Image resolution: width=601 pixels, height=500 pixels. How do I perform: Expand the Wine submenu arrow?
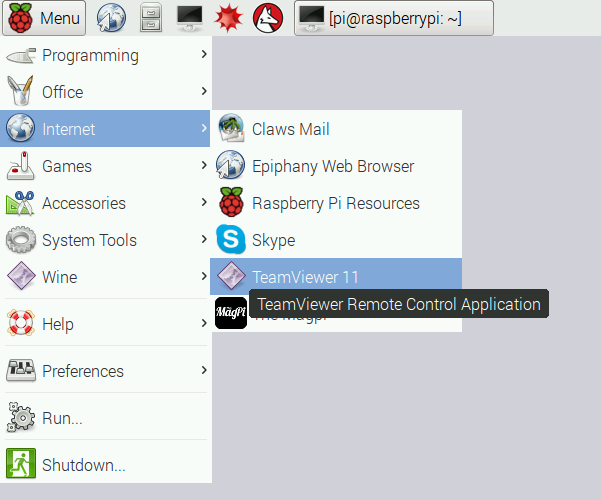(204, 276)
